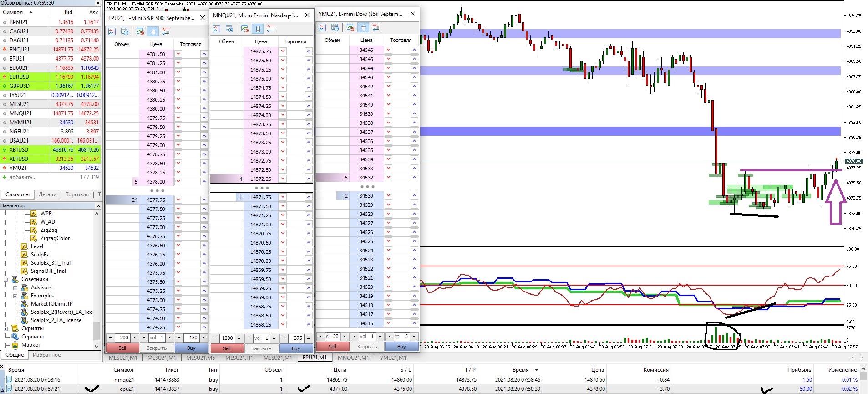The image size is (868, 394).
Task: Open the Детали tab in Market Watch
Action: (47, 194)
